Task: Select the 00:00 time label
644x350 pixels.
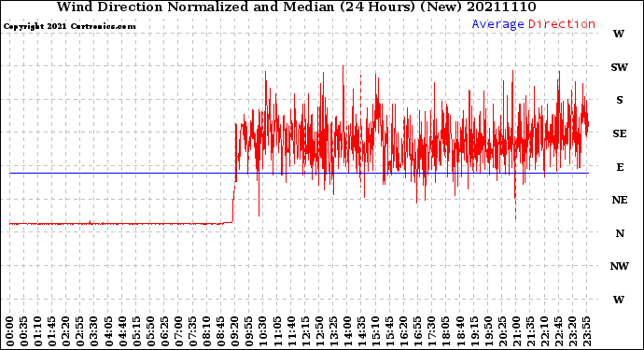Action: coord(10,331)
